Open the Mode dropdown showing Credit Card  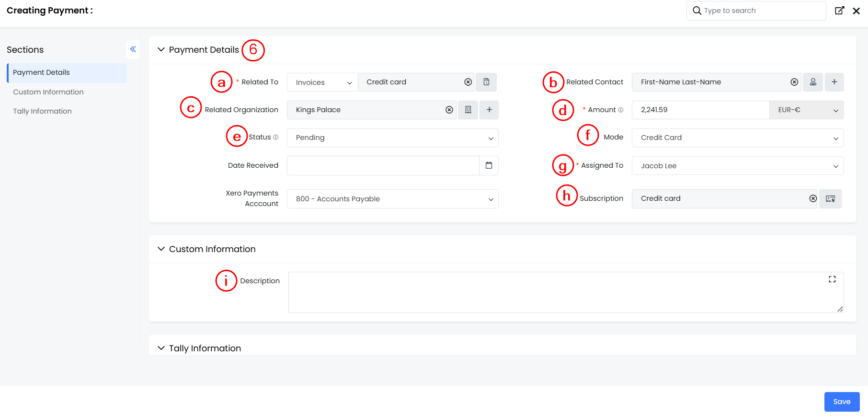click(x=737, y=138)
